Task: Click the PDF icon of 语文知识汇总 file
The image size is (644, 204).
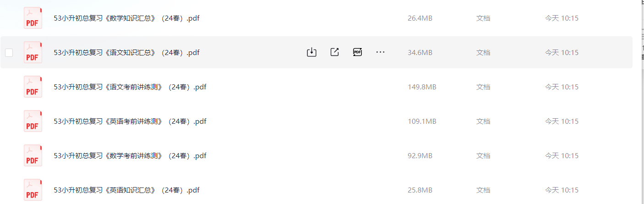Action: [x=33, y=52]
